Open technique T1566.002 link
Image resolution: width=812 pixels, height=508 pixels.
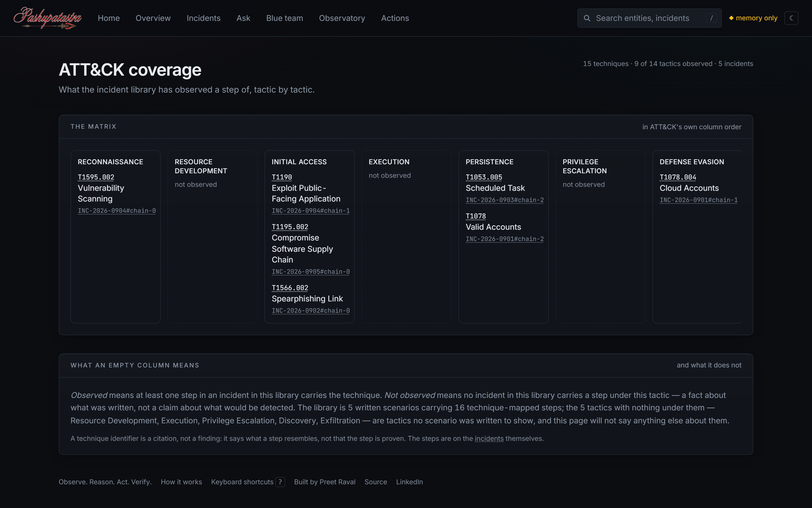click(x=290, y=288)
